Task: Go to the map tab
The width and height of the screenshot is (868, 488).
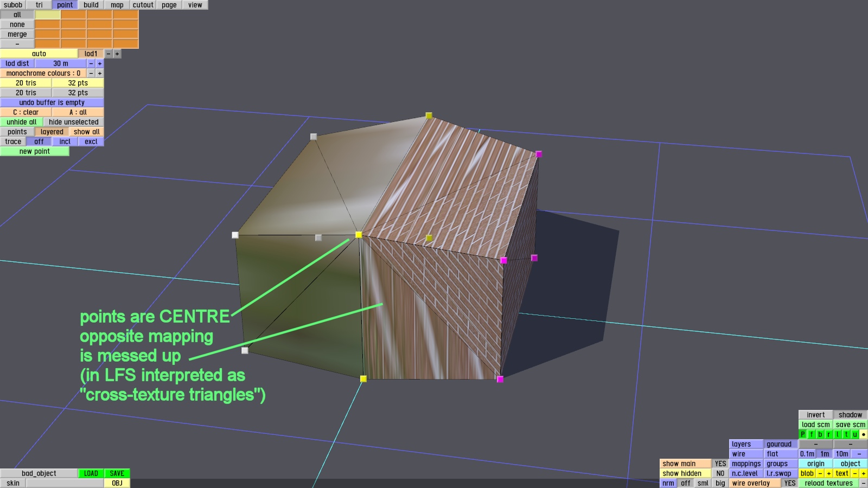Action: tap(117, 5)
